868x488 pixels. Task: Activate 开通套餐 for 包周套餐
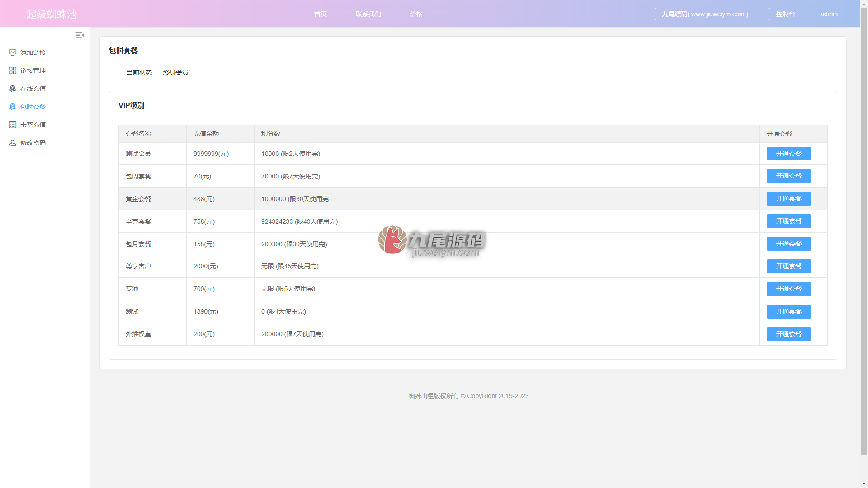(x=789, y=176)
